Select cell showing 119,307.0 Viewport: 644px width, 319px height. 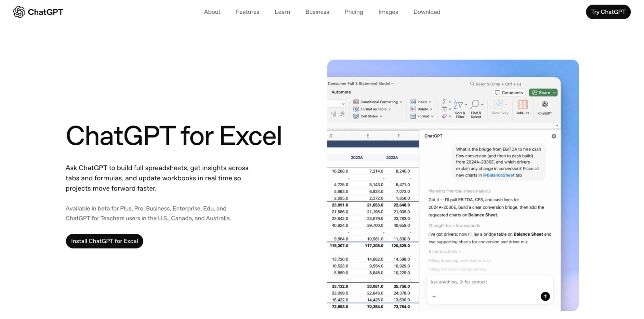(339, 246)
